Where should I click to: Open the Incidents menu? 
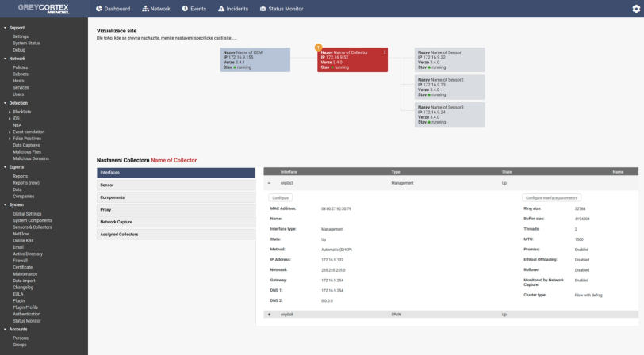(x=233, y=9)
